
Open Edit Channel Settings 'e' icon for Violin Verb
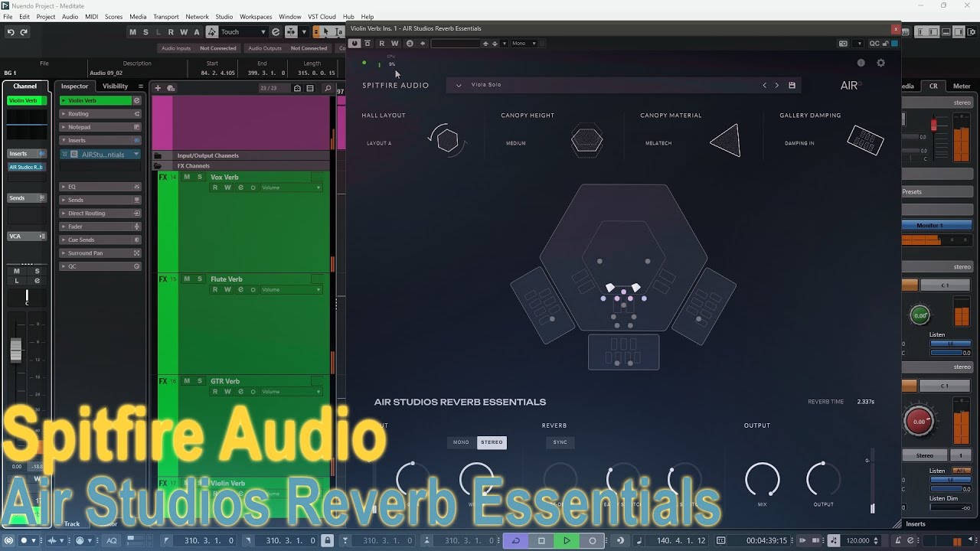137,100
